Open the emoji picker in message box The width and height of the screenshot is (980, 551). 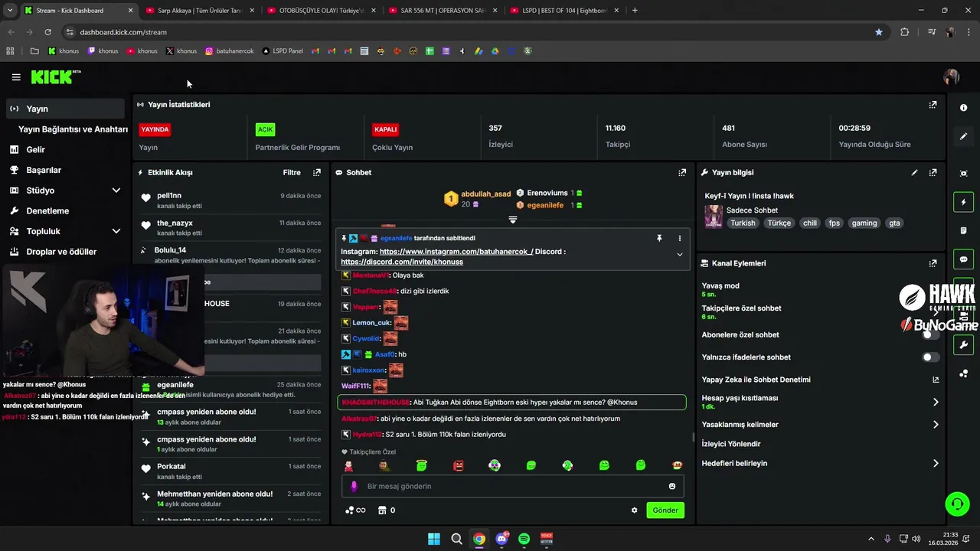[672, 487]
